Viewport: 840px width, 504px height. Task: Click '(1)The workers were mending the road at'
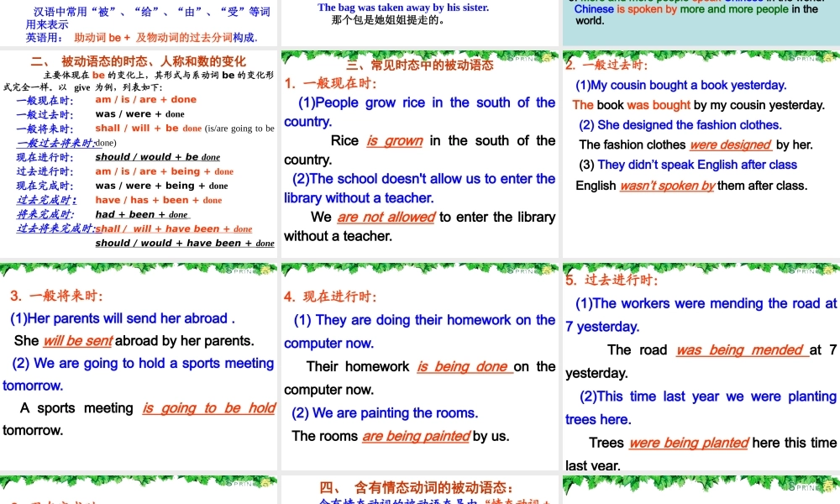click(706, 303)
